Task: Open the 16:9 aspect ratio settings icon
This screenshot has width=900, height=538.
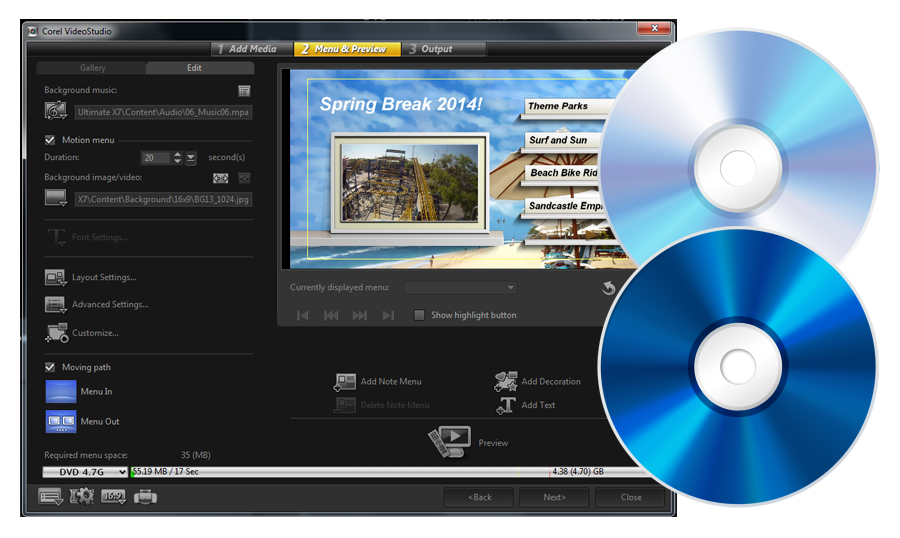Action: pos(113,496)
